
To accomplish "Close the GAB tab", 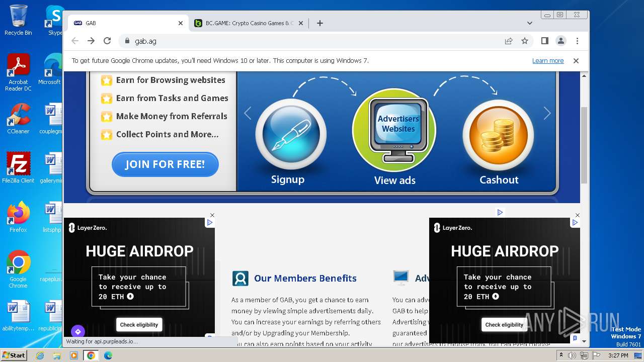I will pyautogui.click(x=181, y=23).
